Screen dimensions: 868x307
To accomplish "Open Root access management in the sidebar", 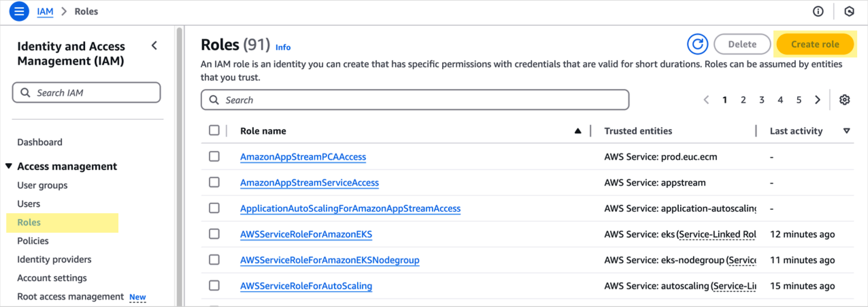I will (x=71, y=296).
